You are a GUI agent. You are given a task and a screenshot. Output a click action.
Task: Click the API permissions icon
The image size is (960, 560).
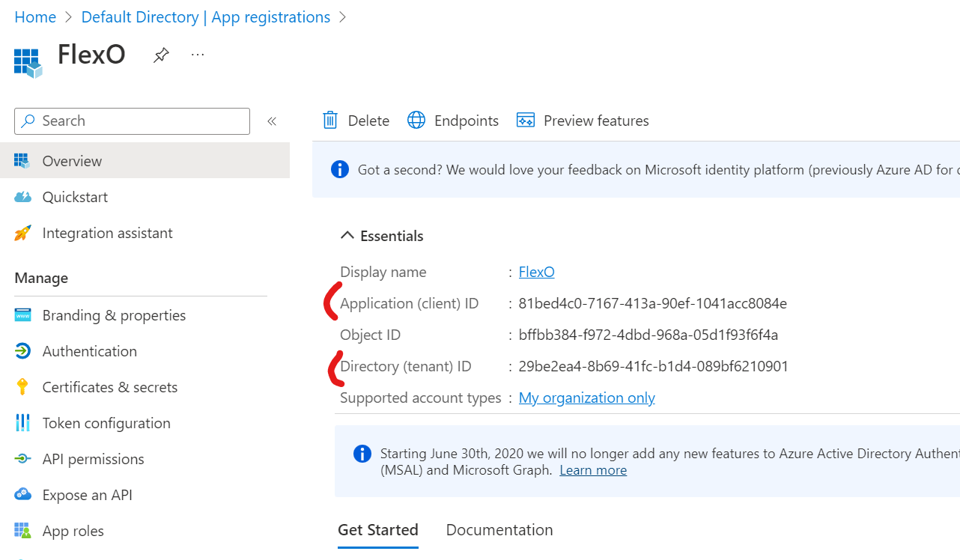click(22, 459)
